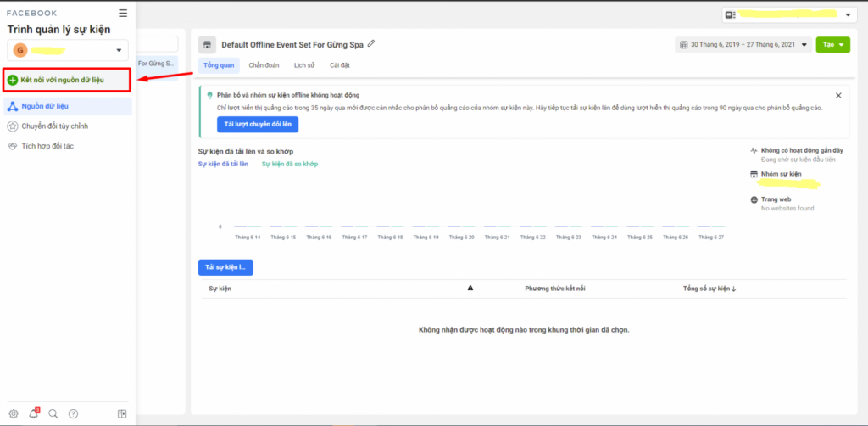Click the offline event set store icon
This screenshot has width=868, height=426.
(208, 45)
